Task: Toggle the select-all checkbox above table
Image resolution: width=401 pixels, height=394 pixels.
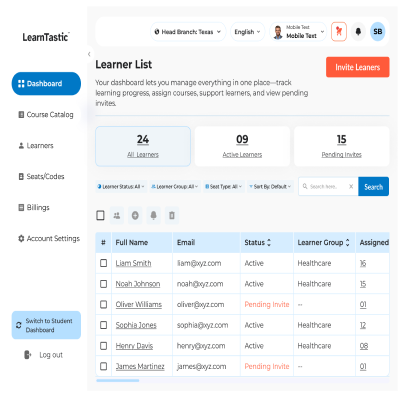Action: click(100, 215)
